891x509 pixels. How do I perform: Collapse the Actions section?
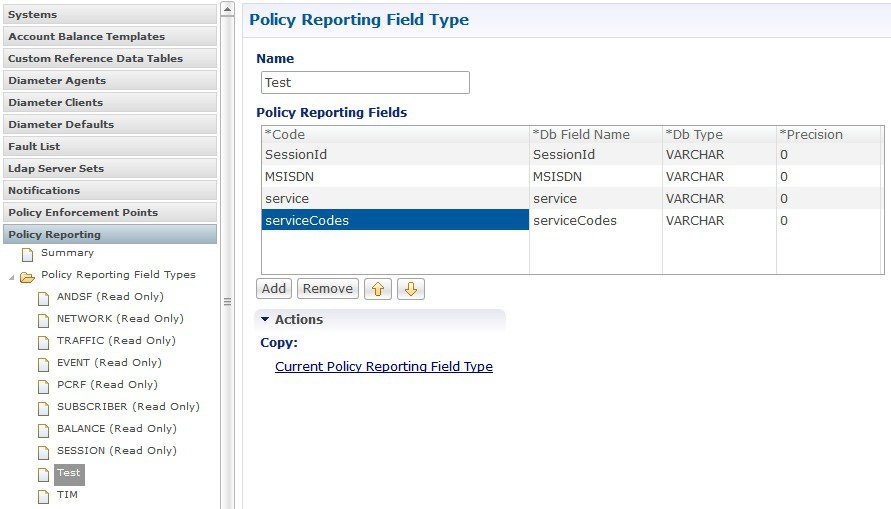pyautogui.click(x=265, y=319)
